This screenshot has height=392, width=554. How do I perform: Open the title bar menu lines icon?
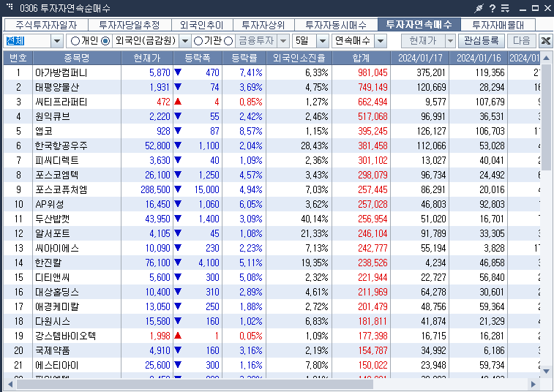(x=505, y=8)
